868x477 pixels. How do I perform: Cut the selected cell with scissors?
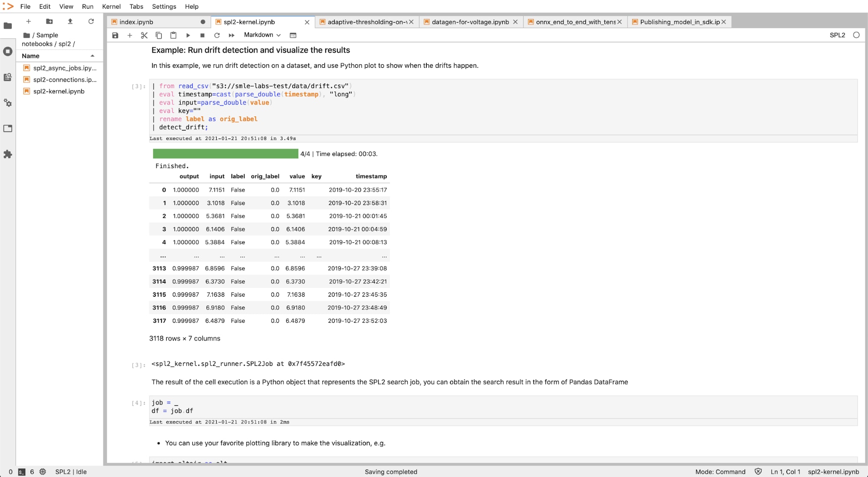pos(144,35)
